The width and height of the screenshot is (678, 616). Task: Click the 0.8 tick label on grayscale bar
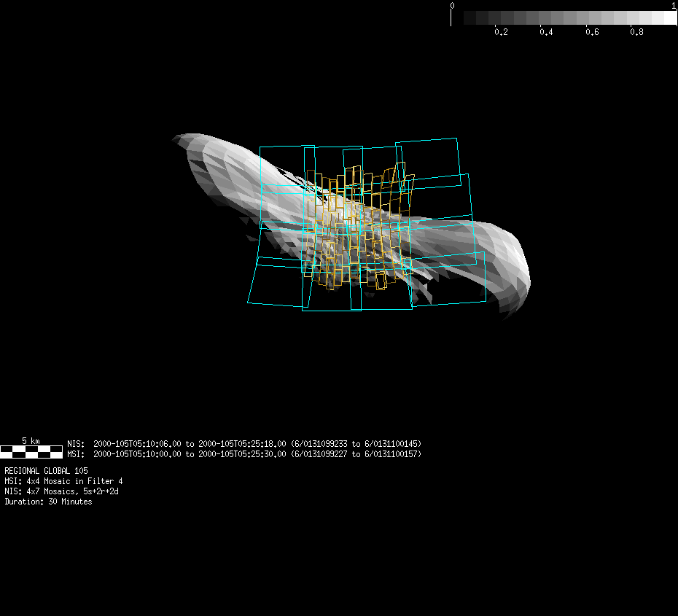pos(636,33)
